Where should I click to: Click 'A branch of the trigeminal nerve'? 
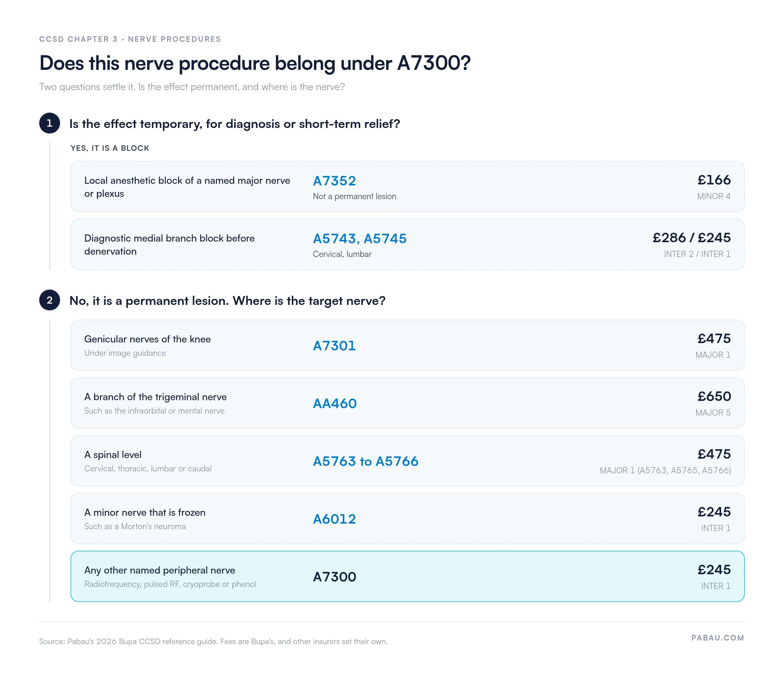155,397
